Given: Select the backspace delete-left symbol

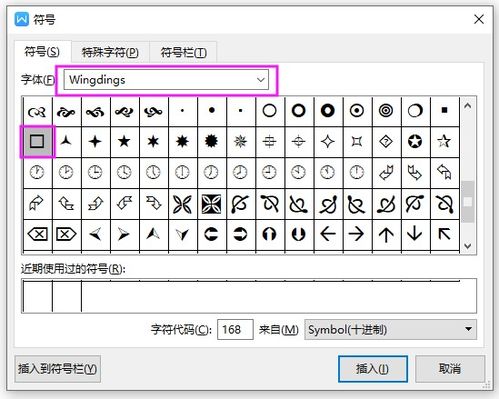Looking at the screenshot, I should pyautogui.click(x=37, y=234).
